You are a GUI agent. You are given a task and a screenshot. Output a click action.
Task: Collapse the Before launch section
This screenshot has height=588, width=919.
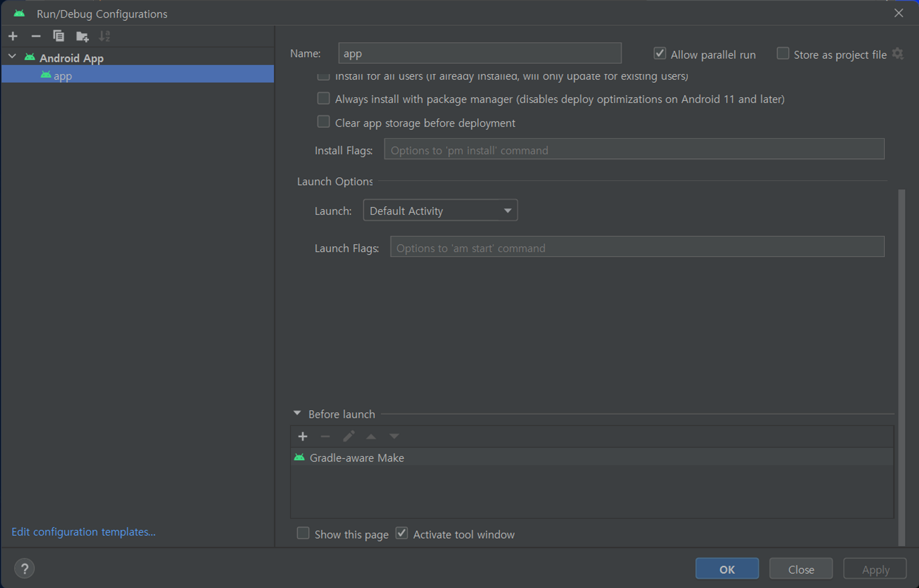click(x=297, y=413)
